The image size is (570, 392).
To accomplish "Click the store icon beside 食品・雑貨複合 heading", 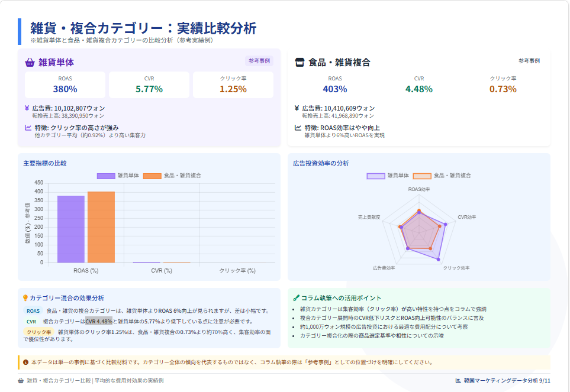I will 300,62.
